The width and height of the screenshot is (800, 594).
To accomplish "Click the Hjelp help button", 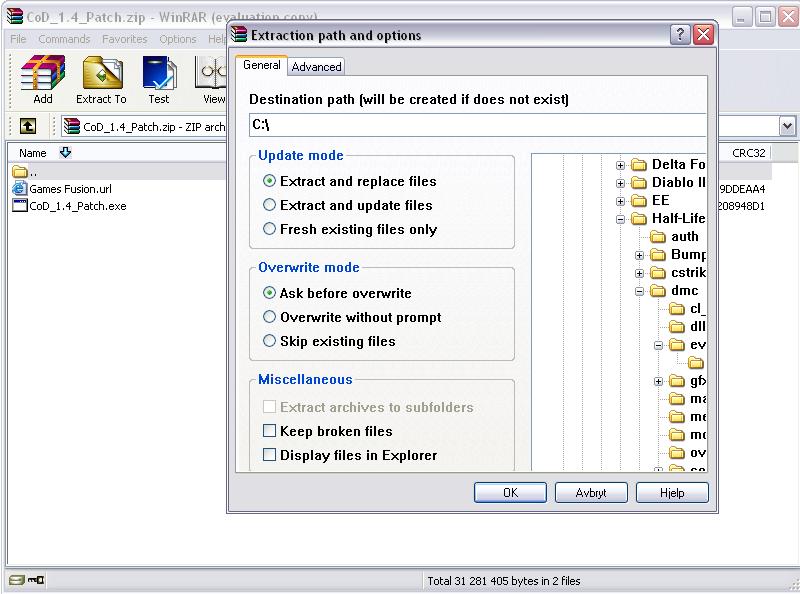I will pos(672,492).
